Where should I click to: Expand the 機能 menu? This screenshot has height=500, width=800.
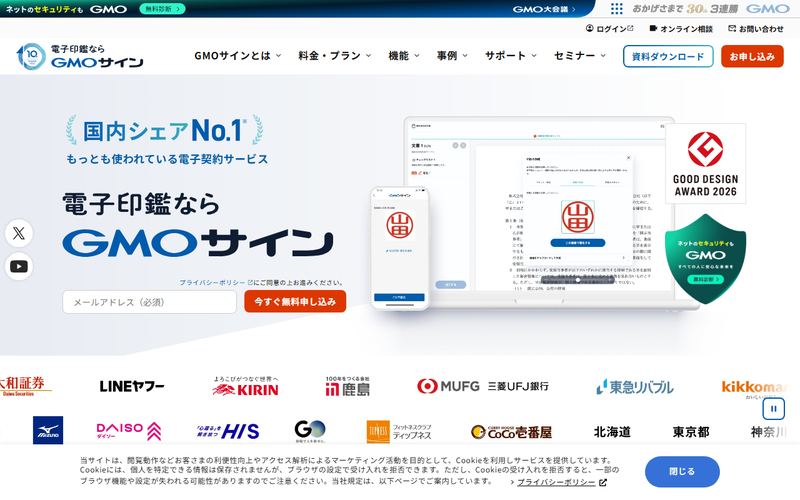pyautogui.click(x=404, y=56)
